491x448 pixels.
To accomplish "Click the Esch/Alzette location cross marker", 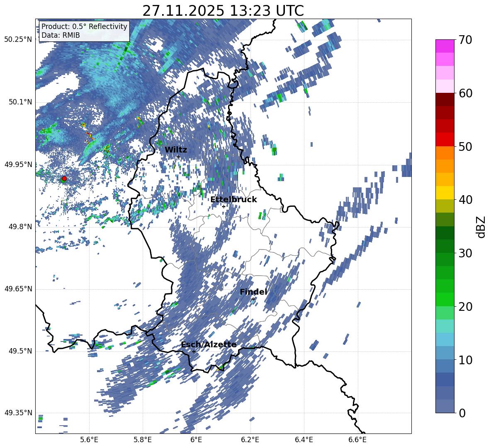I will 194,351.
